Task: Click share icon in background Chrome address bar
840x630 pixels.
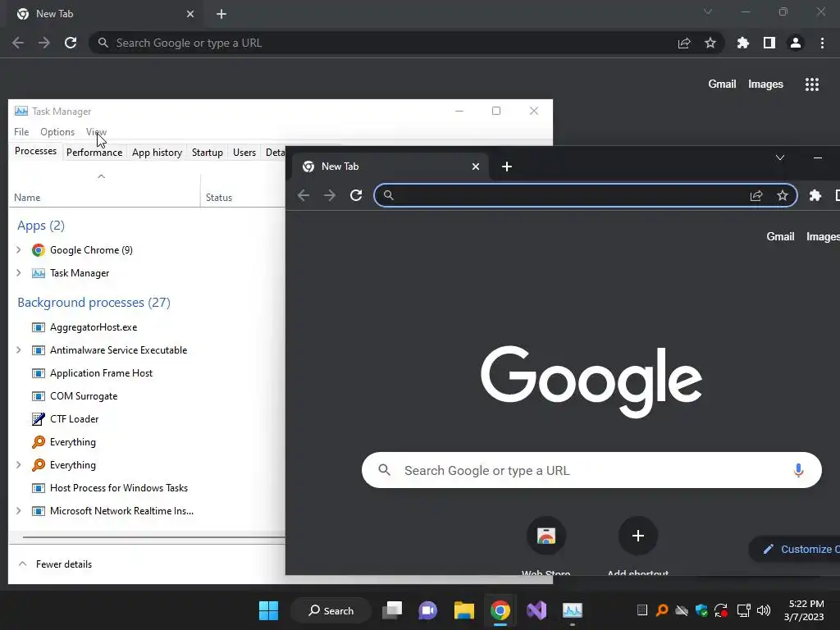Action: tap(684, 43)
